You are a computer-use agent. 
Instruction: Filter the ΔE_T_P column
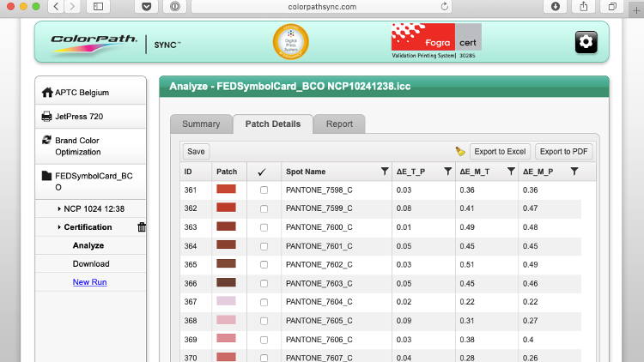447,172
